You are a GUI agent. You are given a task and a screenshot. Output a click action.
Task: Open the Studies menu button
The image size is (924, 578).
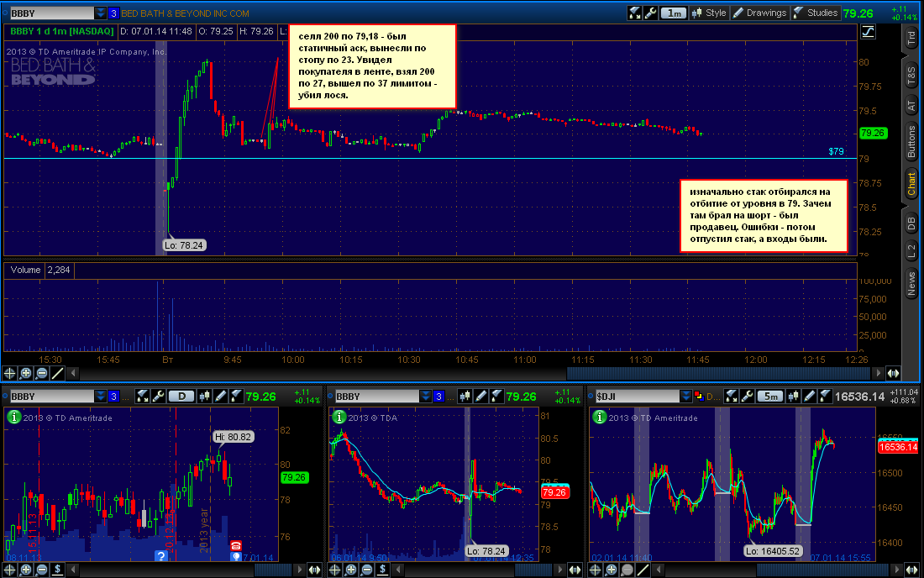point(816,13)
